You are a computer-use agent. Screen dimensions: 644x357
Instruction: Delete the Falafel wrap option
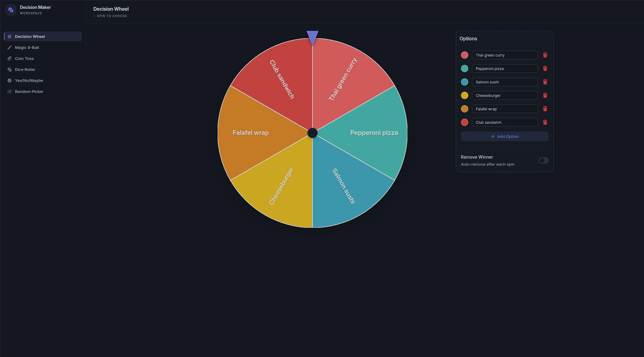point(545,109)
